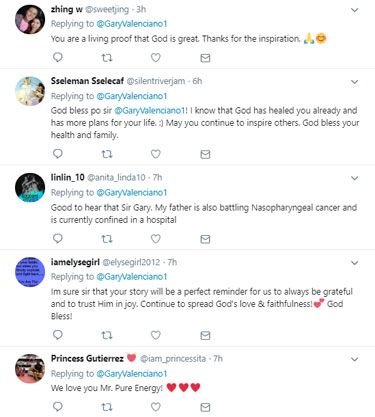Like zhing w's tweet with heart
375x417 pixels.
[x=156, y=58]
